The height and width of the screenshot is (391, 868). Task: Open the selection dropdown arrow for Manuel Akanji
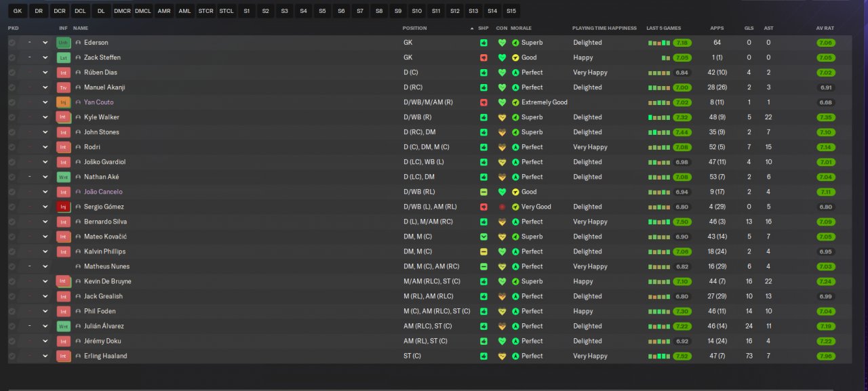click(45, 87)
